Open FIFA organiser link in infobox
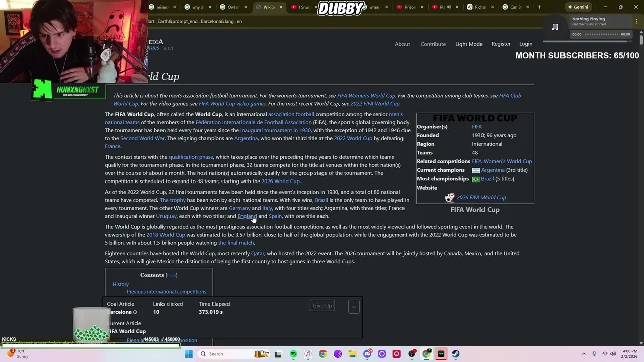 pyautogui.click(x=477, y=127)
